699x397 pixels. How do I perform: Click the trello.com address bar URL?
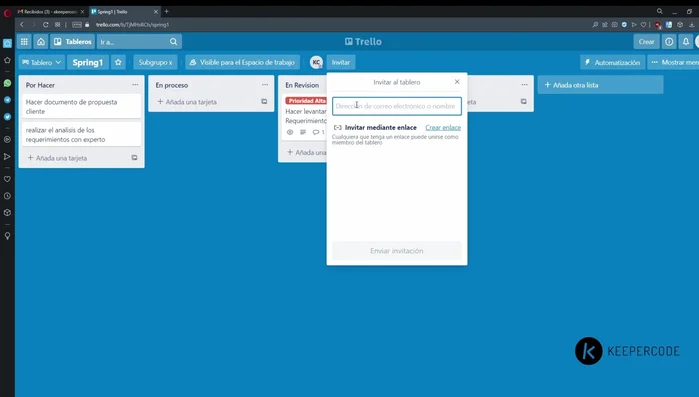point(132,25)
